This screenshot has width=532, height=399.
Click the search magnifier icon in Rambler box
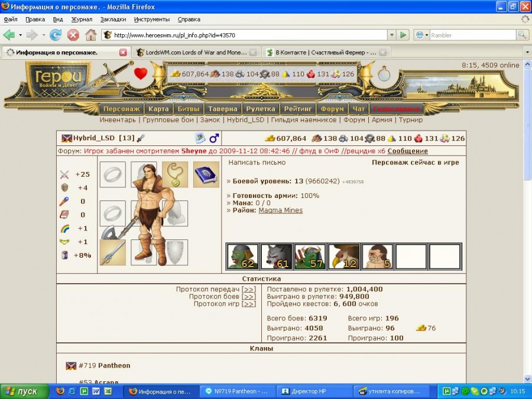522,35
